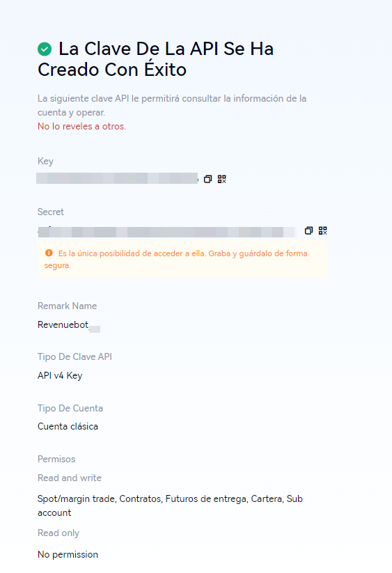This screenshot has width=392, height=573.
Task: Select the blurred Secret value field
Action: (x=166, y=232)
